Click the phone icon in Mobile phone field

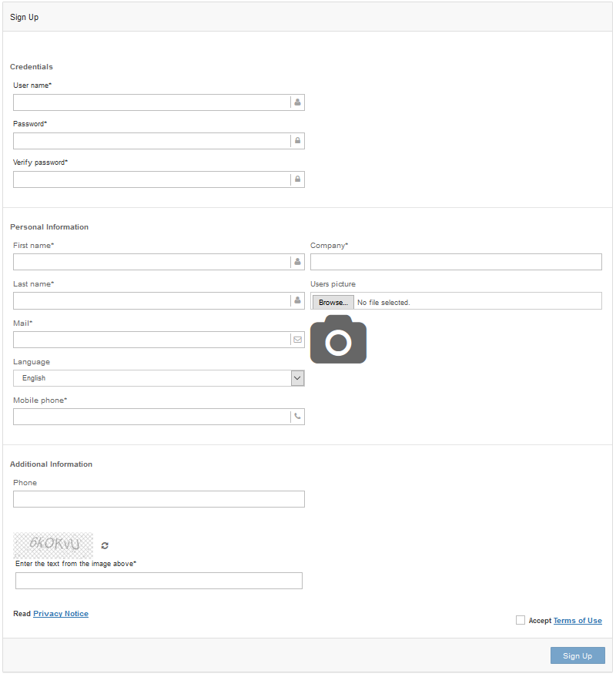pos(297,417)
